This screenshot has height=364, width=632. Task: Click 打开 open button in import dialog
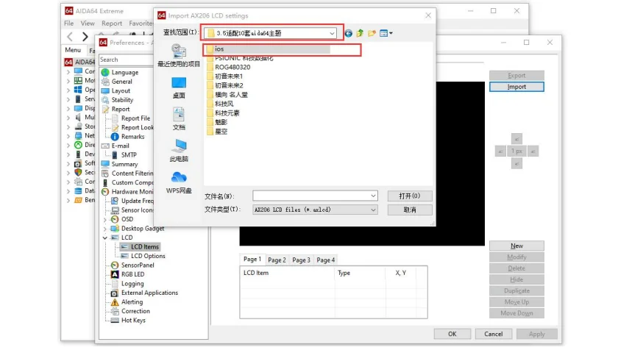point(410,196)
